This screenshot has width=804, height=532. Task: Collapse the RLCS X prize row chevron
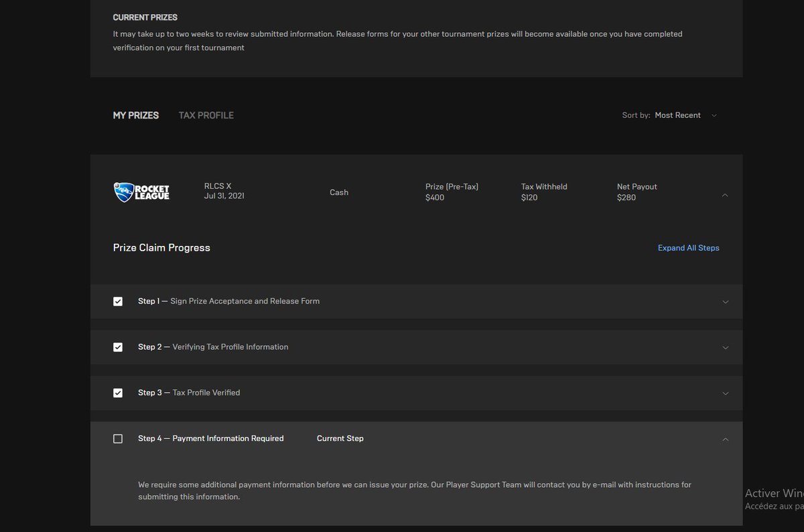pos(725,195)
